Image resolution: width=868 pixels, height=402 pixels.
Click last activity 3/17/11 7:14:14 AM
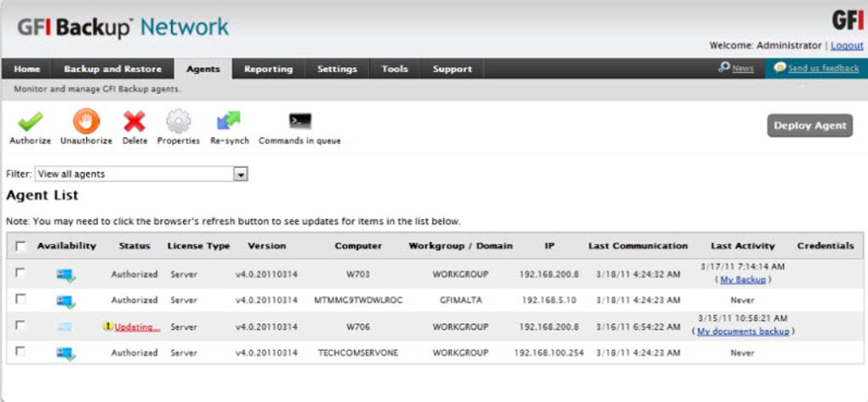(x=743, y=267)
